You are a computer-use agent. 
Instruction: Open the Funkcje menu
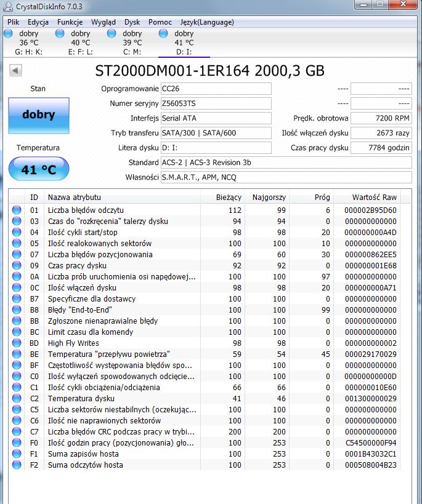(70, 22)
